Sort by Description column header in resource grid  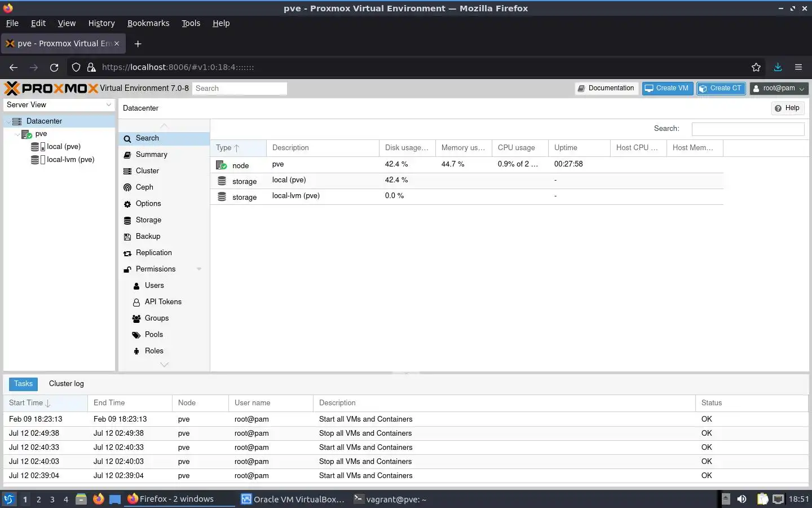[323, 148]
